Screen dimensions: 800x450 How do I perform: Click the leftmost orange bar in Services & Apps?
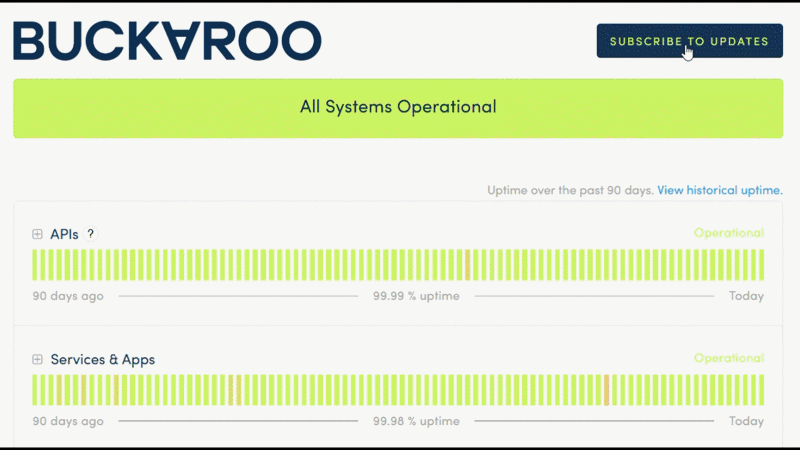click(59, 390)
